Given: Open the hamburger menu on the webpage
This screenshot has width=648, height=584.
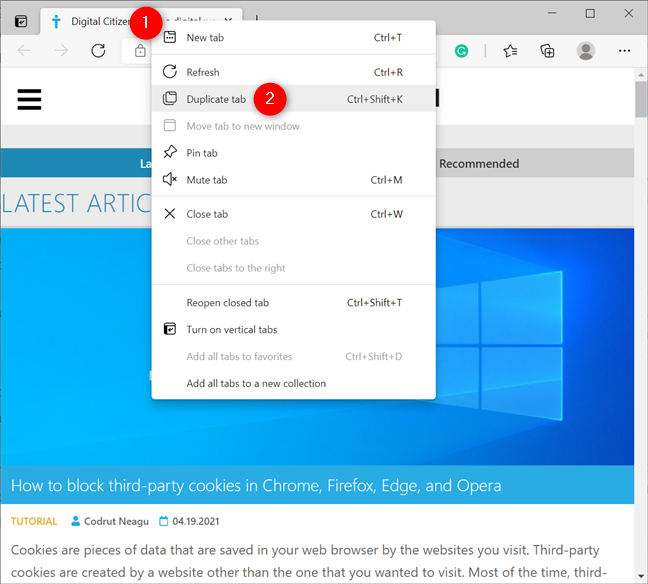Looking at the screenshot, I should 29,99.
